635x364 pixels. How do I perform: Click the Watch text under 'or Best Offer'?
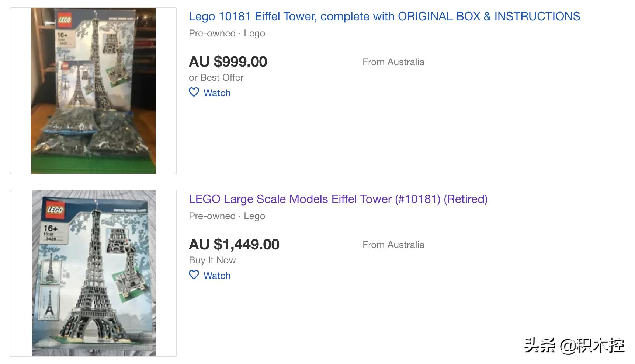point(217,93)
